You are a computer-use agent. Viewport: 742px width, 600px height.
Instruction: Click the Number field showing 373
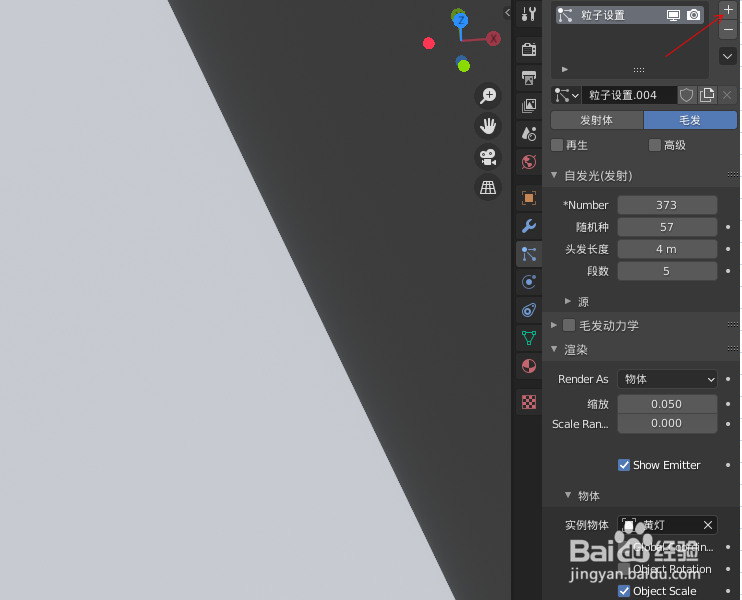[667, 205]
